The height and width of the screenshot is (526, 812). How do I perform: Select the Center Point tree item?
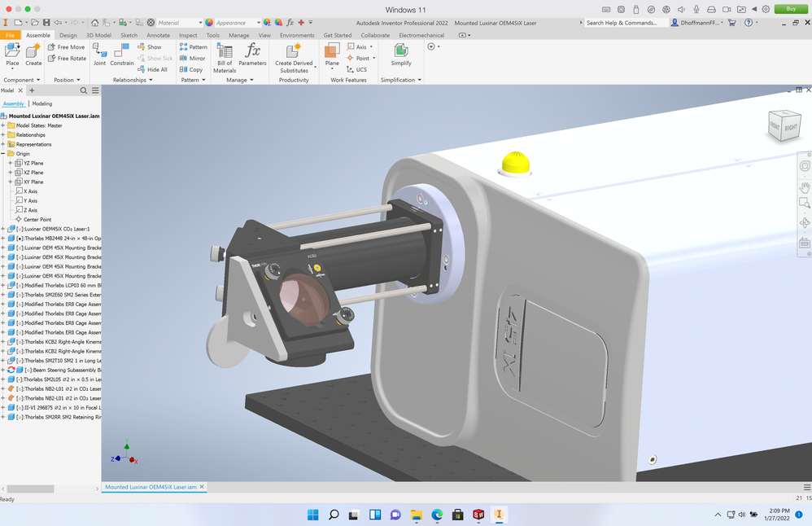[37, 219]
